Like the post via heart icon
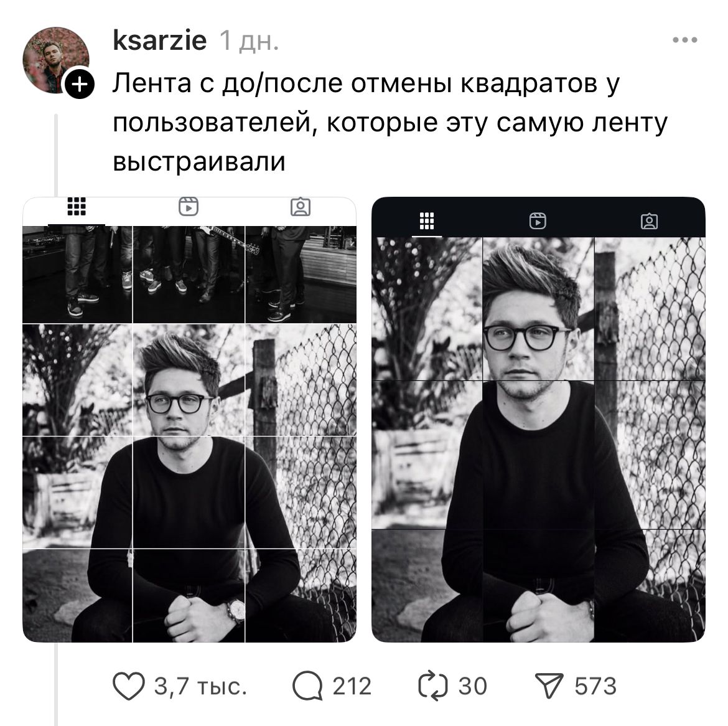Viewport: 728px width, 726px height. pos(129,686)
